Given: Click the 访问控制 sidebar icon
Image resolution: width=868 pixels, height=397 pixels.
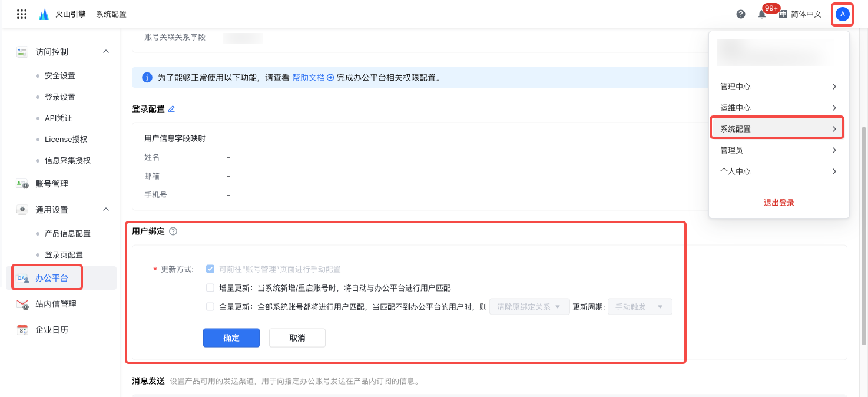Looking at the screenshot, I should pyautogui.click(x=22, y=52).
